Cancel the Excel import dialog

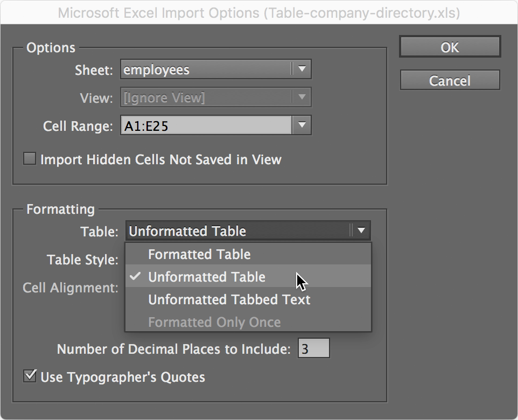(x=450, y=80)
